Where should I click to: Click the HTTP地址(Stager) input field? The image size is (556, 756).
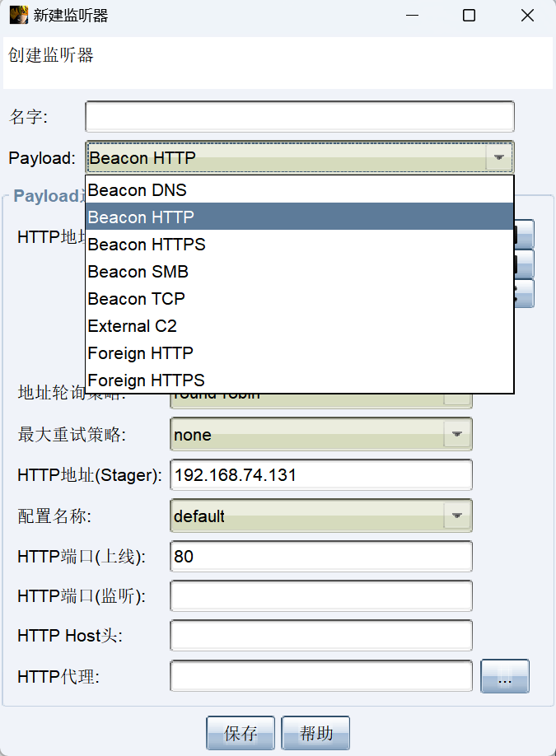(321, 475)
